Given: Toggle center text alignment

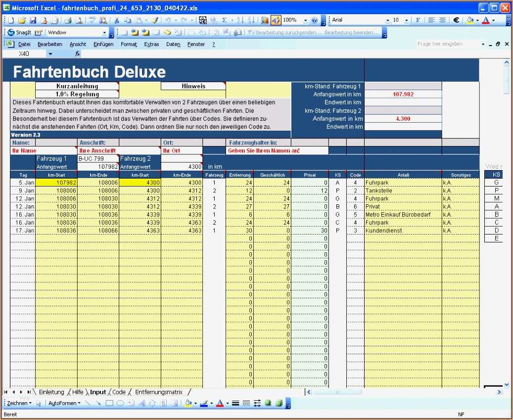Looking at the screenshot, I should [442, 20].
